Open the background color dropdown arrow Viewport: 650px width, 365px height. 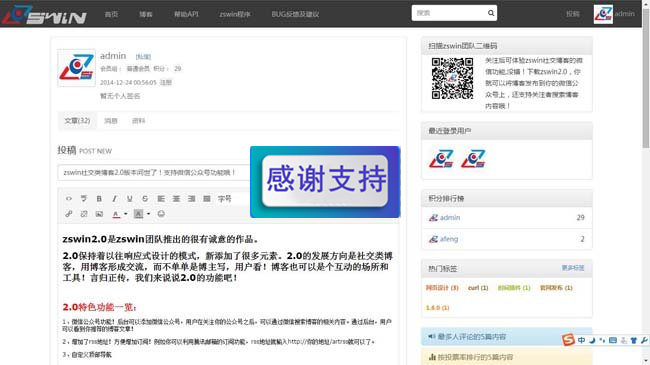pyautogui.click(x=148, y=214)
